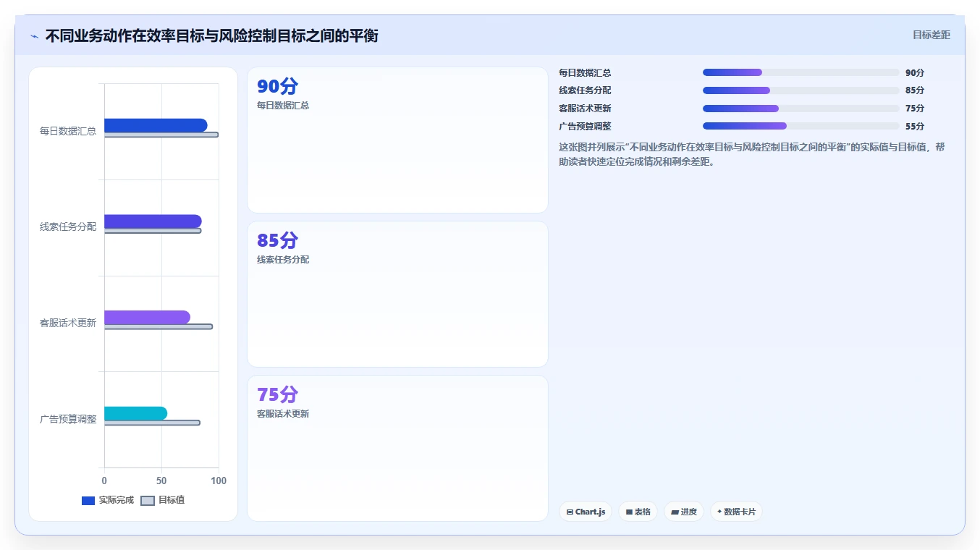This screenshot has width=980, height=550.
Task: Click the x-axis tick 100
Action: click(218, 481)
